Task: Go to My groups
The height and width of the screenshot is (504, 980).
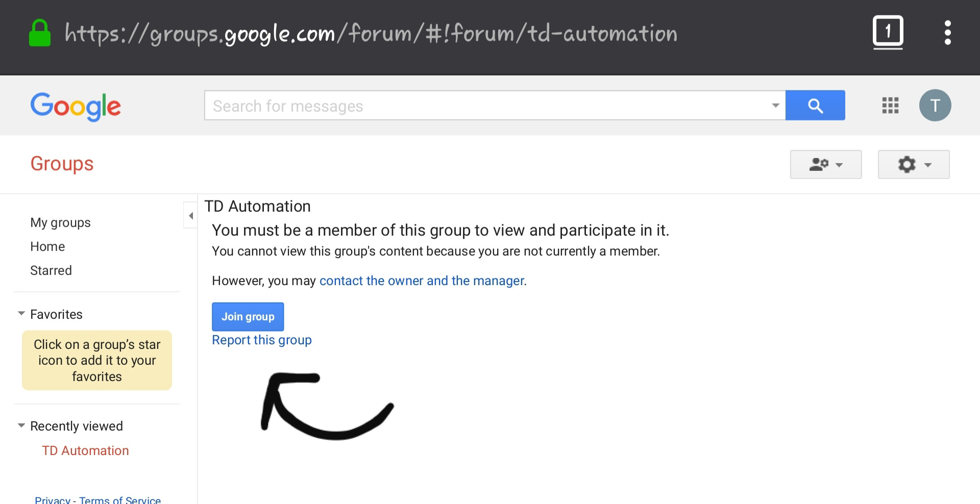Action: pyautogui.click(x=60, y=222)
